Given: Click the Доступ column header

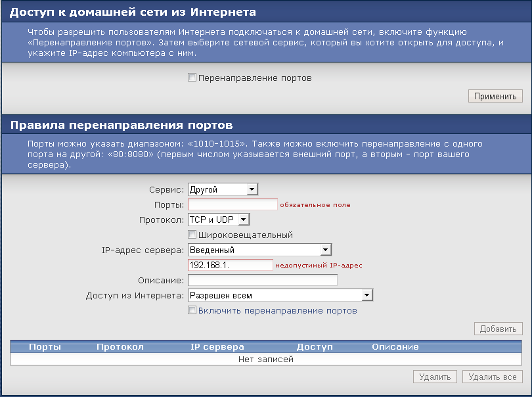Looking at the screenshot, I should pos(315,346).
